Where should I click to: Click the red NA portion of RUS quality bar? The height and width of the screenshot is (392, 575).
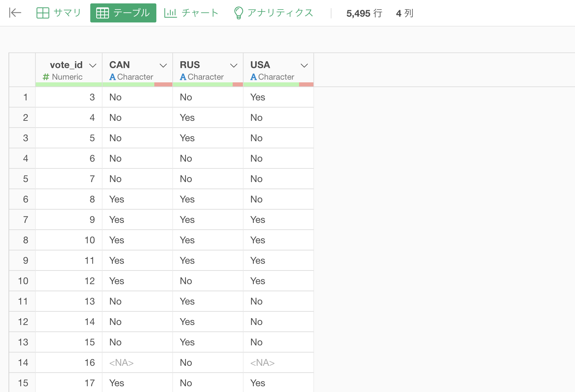[x=238, y=84]
